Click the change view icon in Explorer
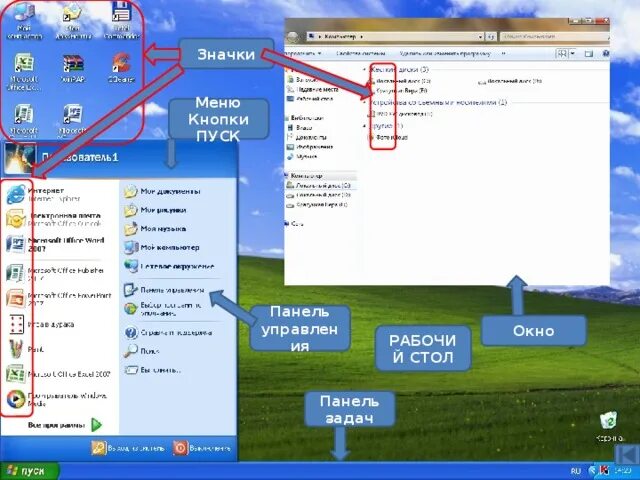 pyautogui.click(x=562, y=53)
